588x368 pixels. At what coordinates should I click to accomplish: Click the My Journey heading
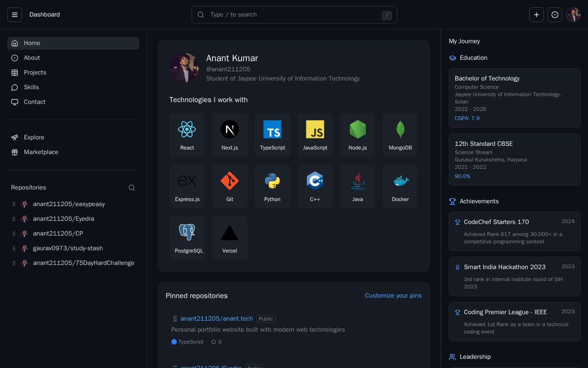tap(464, 41)
